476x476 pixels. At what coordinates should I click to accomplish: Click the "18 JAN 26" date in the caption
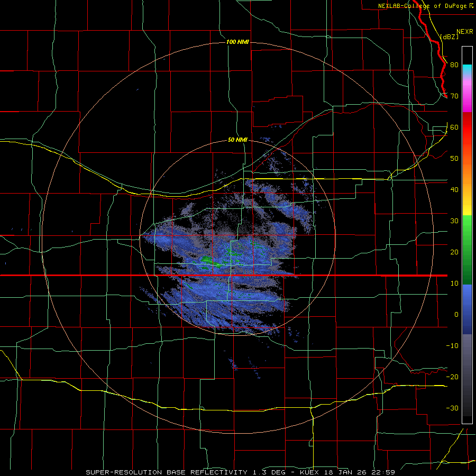pyautogui.click(x=346, y=472)
